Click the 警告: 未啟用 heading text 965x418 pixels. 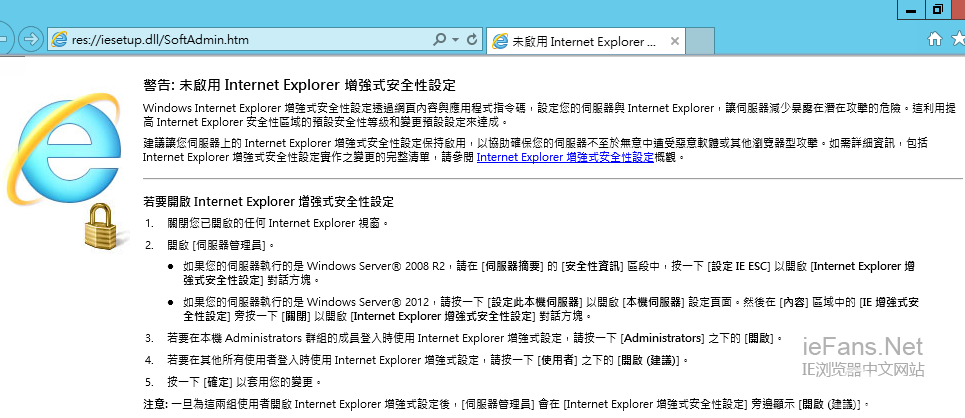(x=300, y=86)
